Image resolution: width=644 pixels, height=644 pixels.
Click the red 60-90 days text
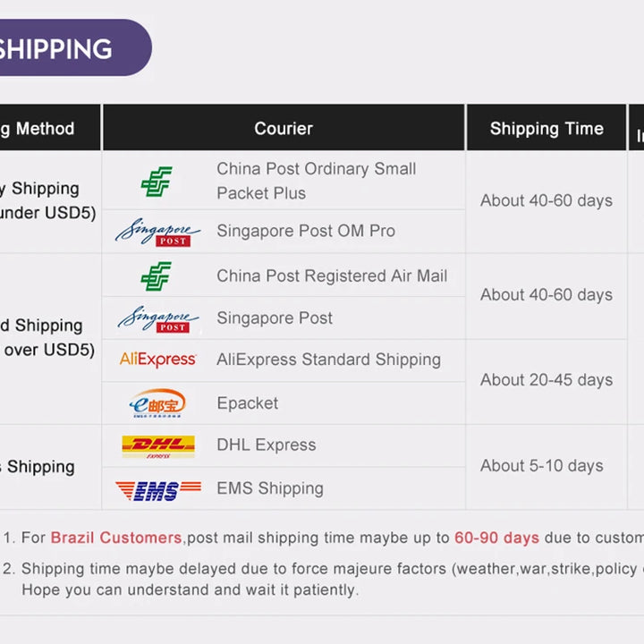pyautogui.click(x=496, y=538)
